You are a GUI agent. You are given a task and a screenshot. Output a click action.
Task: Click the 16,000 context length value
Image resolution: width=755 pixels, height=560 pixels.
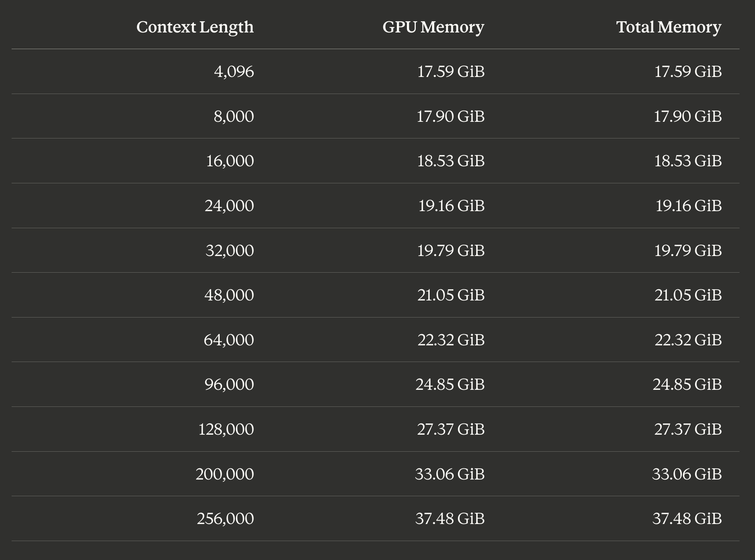pyautogui.click(x=230, y=161)
